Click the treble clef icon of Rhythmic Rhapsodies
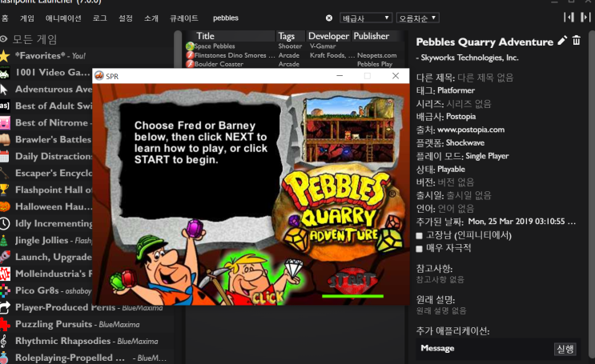Viewport: 595px width, 364px height. point(3,342)
